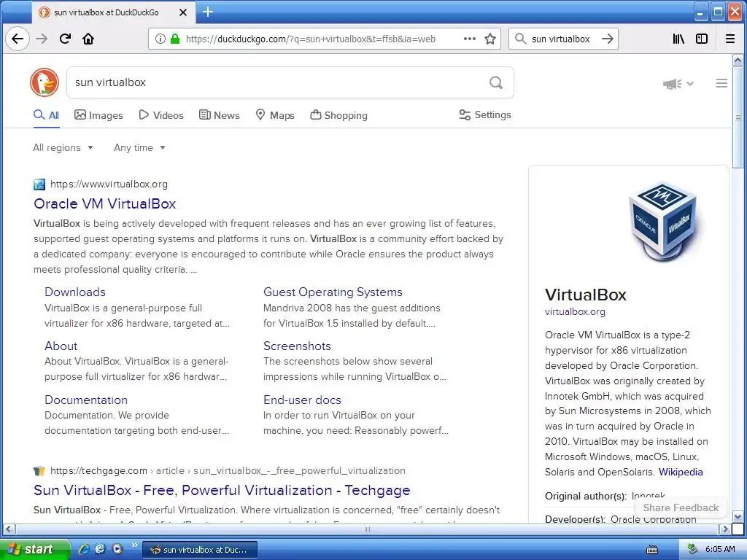747x560 pixels.
Task: Close the DuckDuckGo browser tab
Action: coord(183,12)
